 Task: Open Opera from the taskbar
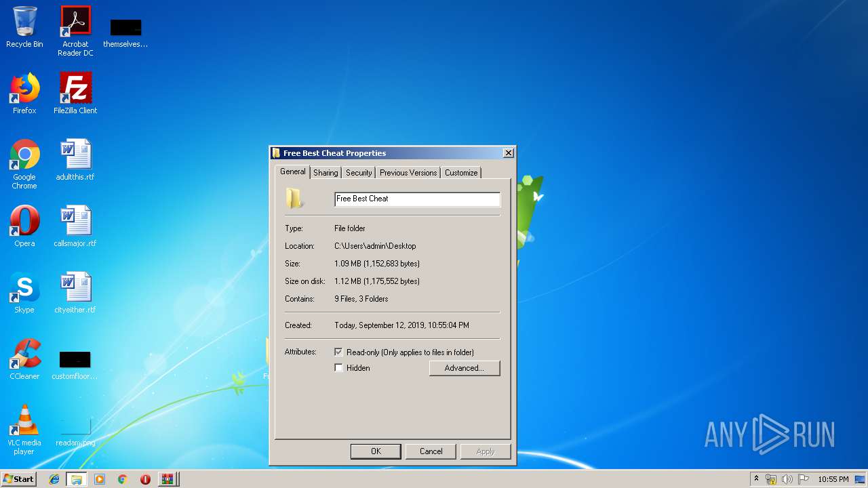pos(145,479)
